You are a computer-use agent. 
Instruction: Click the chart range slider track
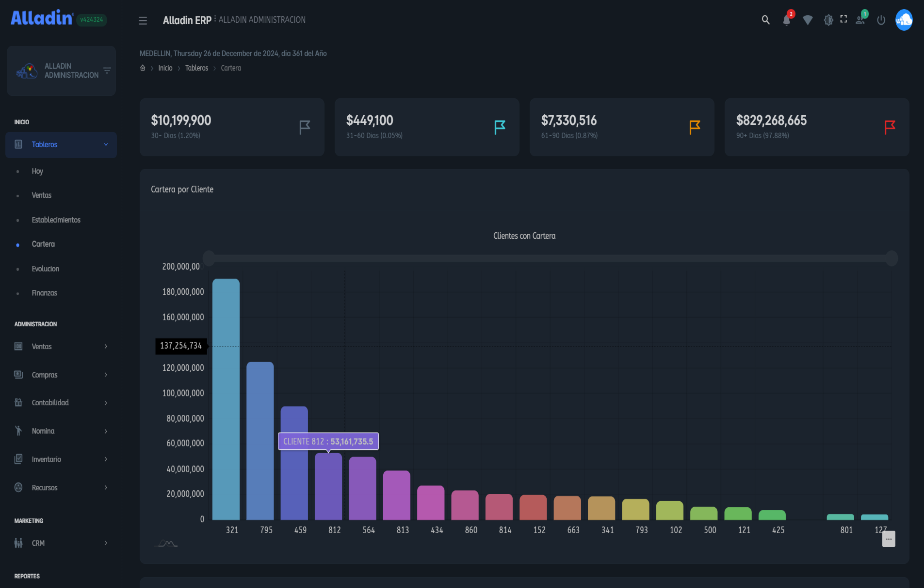tap(550, 258)
